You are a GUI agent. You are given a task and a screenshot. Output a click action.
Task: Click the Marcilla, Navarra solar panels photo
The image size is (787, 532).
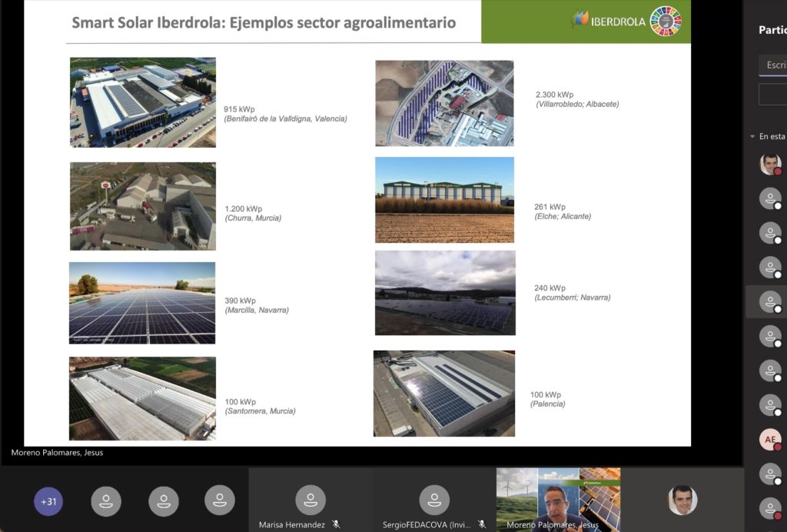pyautogui.click(x=142, y=303)
